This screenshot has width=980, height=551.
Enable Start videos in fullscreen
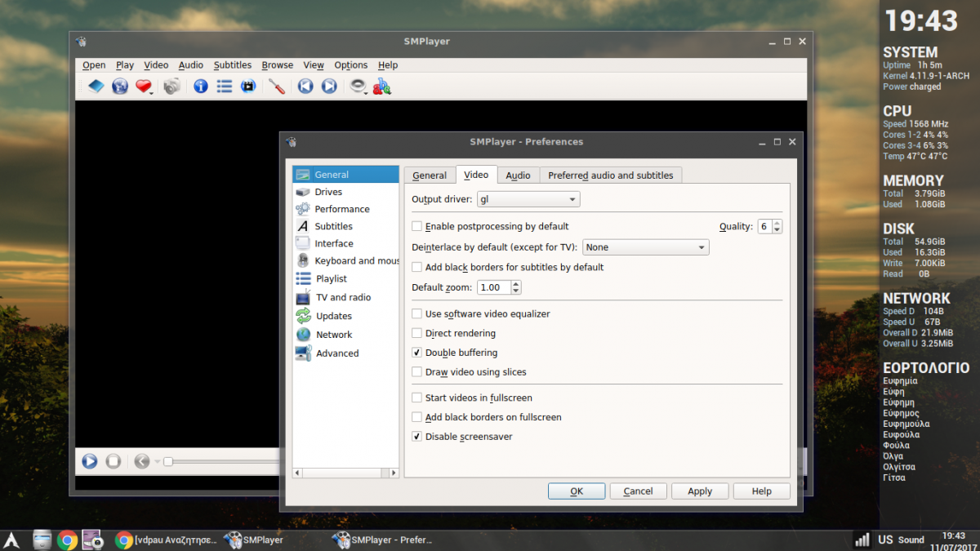417,398
